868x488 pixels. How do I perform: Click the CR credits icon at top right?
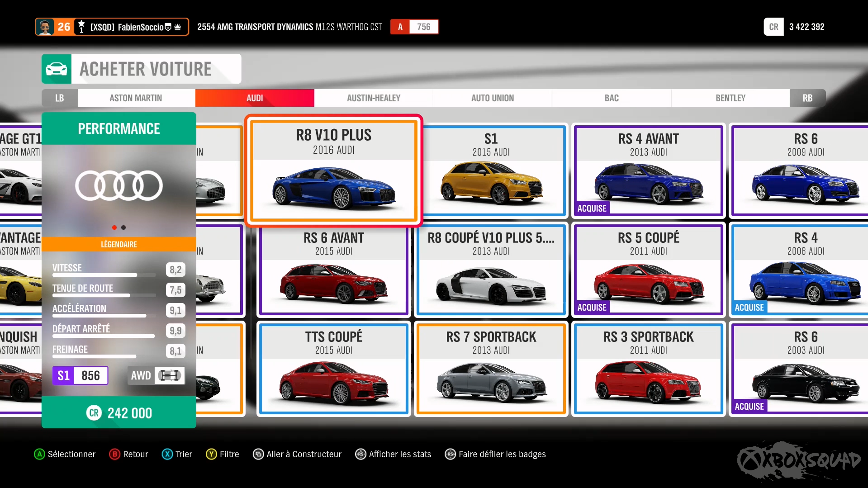[773, 27]
